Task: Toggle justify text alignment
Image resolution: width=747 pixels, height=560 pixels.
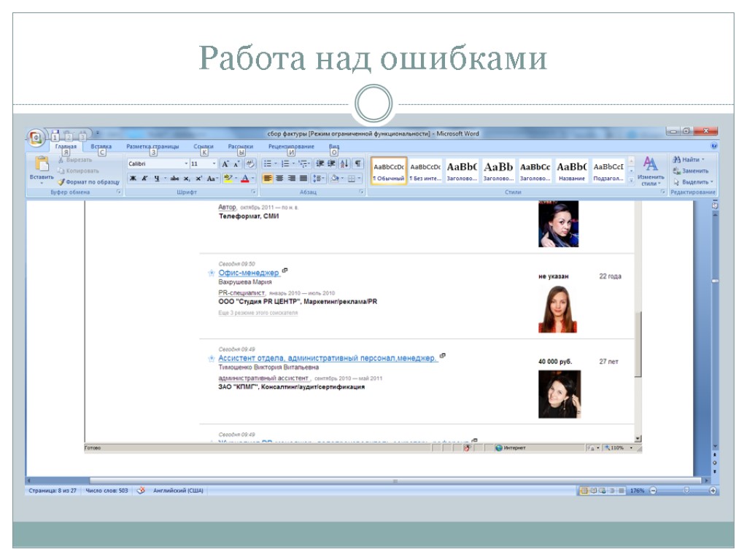Action: pos(303,179)
